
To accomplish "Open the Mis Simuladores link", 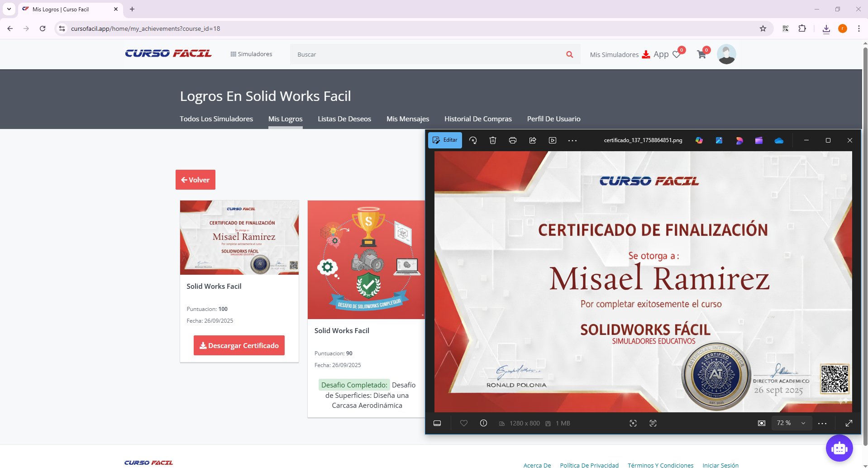I will (x=614, y=54).
